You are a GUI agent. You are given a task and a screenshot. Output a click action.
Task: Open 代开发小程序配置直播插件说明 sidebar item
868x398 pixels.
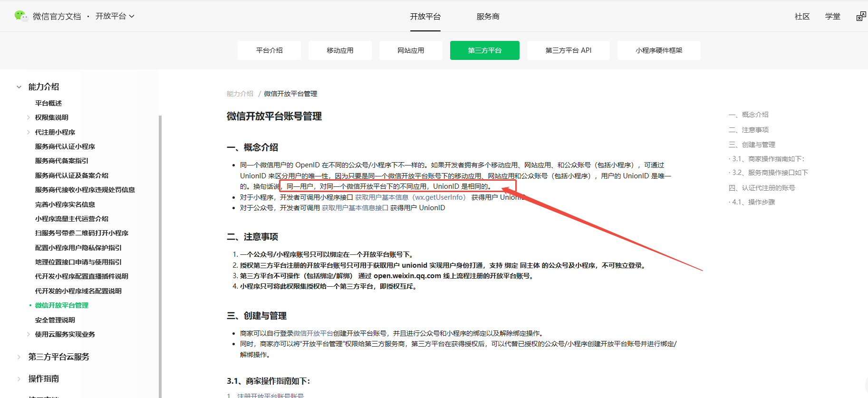click(82, 276)
